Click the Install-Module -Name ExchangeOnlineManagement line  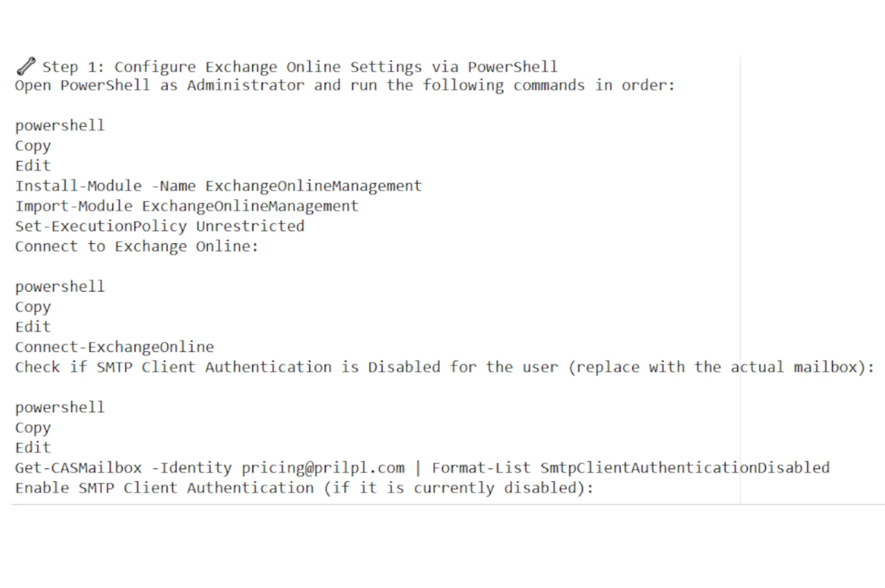tap(218, 186)
